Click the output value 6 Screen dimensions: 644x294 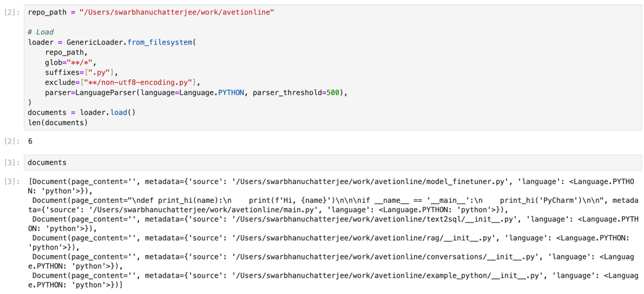click(30, 141)
